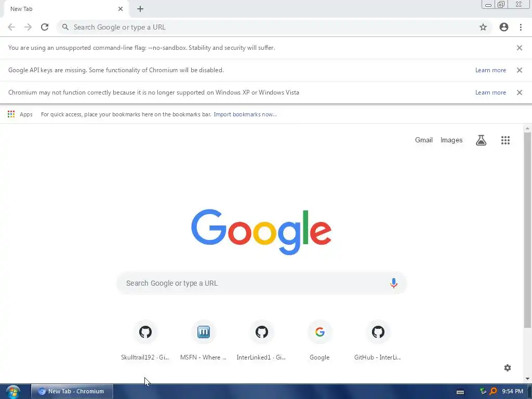Image resolution: width=532 pixels, height=399 pixels.
Task: Focus the Google search box on page
Action: coord(261,283)
